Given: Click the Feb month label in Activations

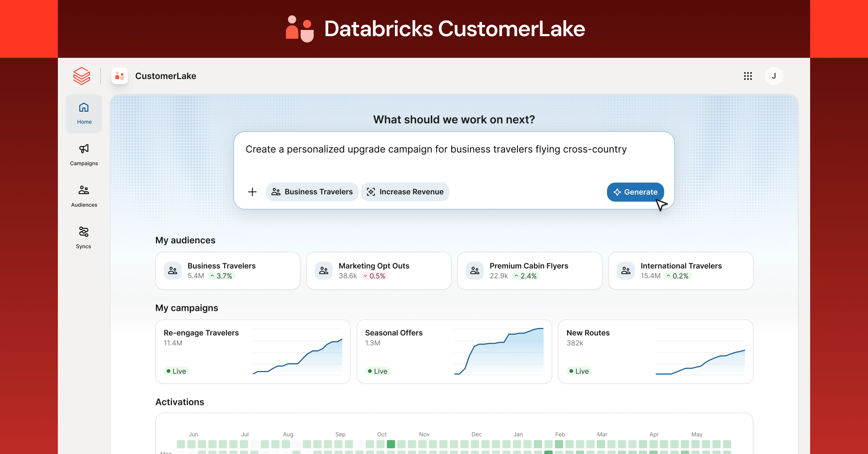Looking at the screenshot, I should 560,434.
